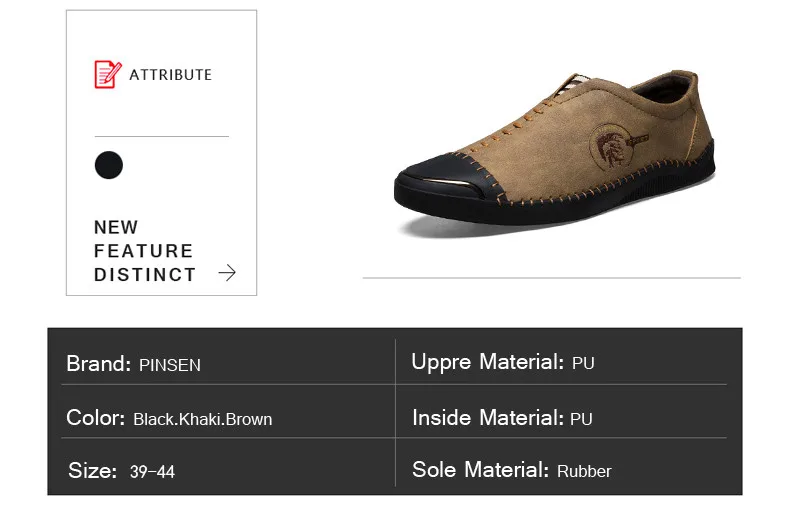Click the arrow next to DISTINCT
Viewport: 790px width, 527px height.
[227, 273]
